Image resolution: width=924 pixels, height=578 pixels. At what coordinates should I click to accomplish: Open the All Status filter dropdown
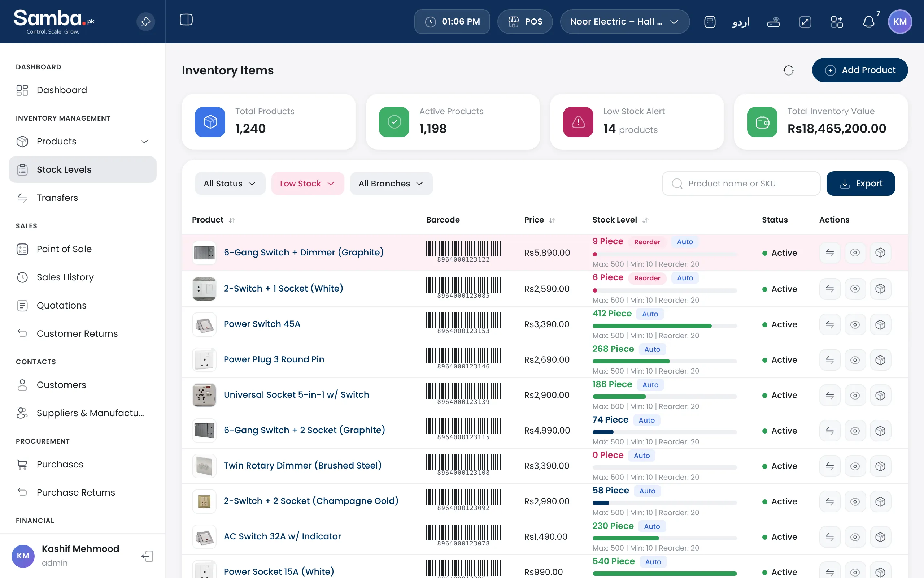tap(230, 184)
